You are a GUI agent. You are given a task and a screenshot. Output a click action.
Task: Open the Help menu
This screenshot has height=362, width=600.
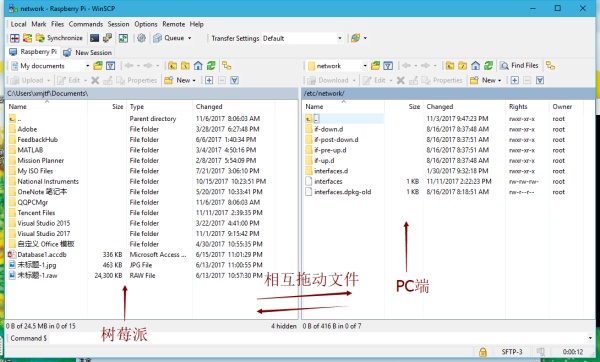pos(196,24)
